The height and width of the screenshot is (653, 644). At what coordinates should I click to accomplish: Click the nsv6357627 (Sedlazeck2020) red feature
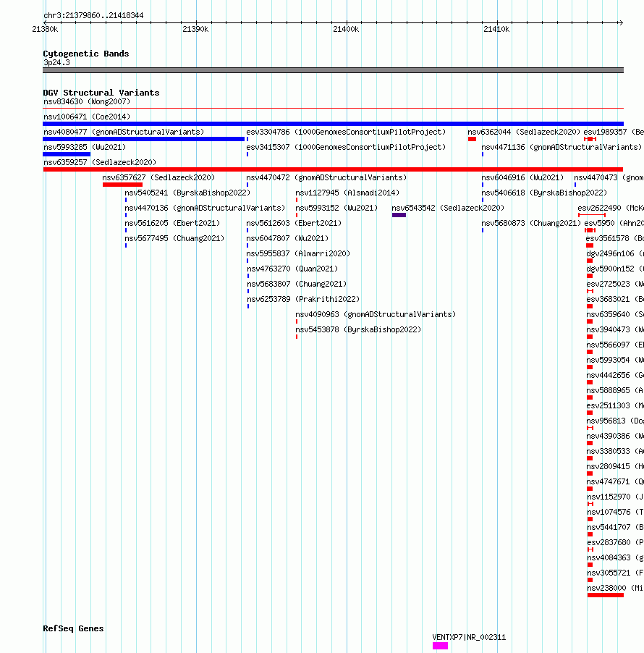[x=122, y=185]
